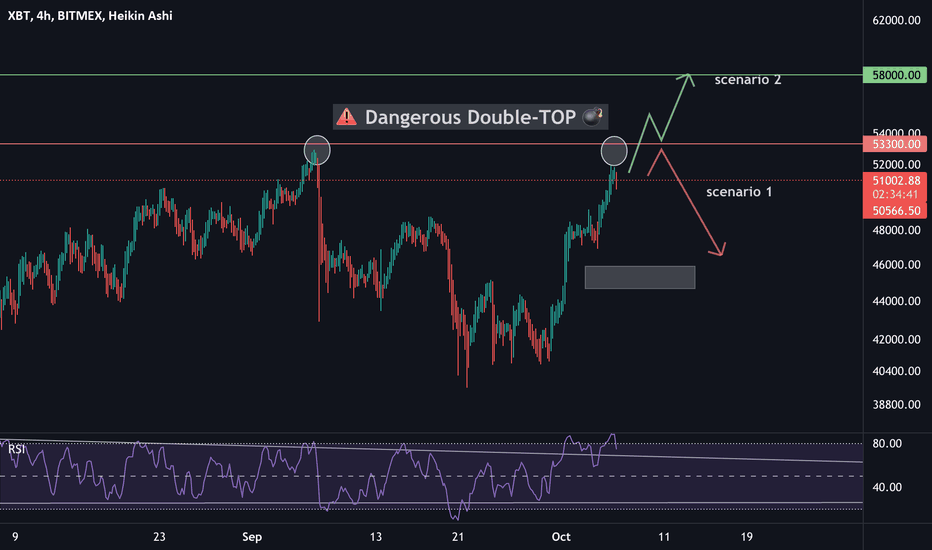
Task: Click the 02:34:41 candle countdown
Action: (895, 194)
